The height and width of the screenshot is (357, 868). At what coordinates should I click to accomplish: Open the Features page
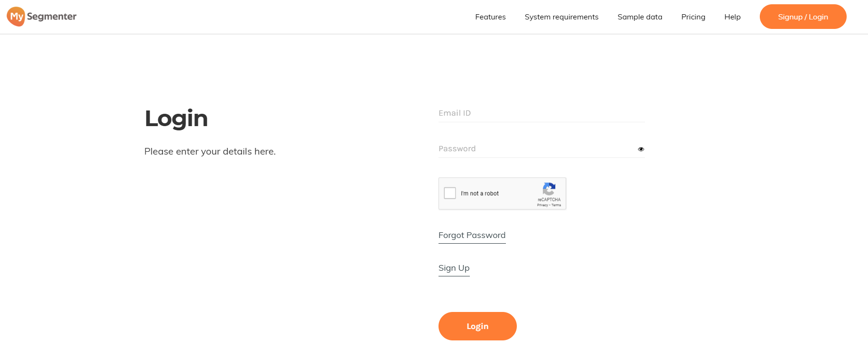click(x=490, y=17)
